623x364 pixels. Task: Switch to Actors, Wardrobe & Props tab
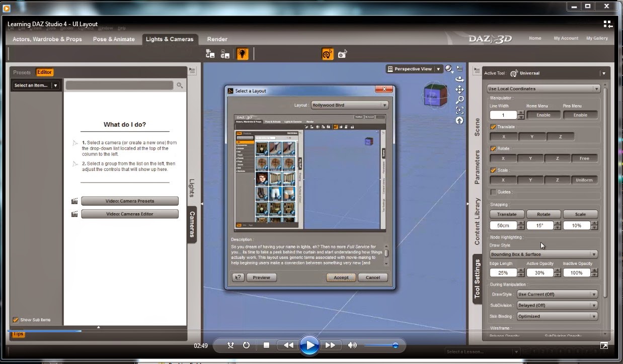pyautogui.click(x=47, y=39)
